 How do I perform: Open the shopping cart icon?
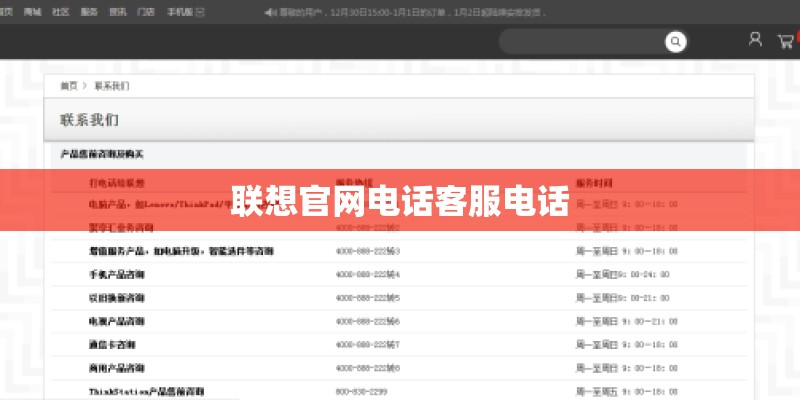(785, 41)
